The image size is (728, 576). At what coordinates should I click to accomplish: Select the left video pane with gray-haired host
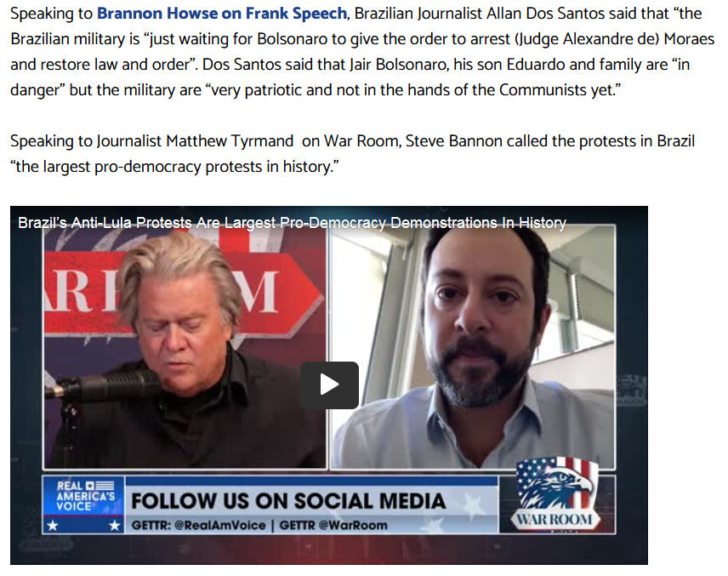(185, 346)
